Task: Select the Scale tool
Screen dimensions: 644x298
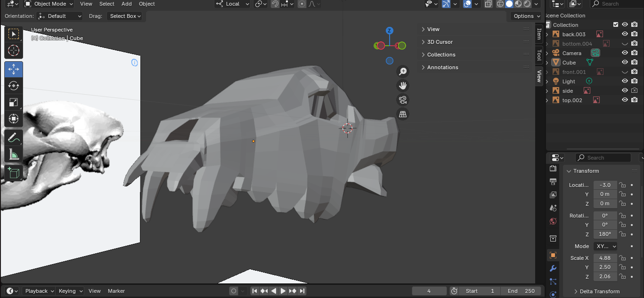Action: tap(13, 102)
